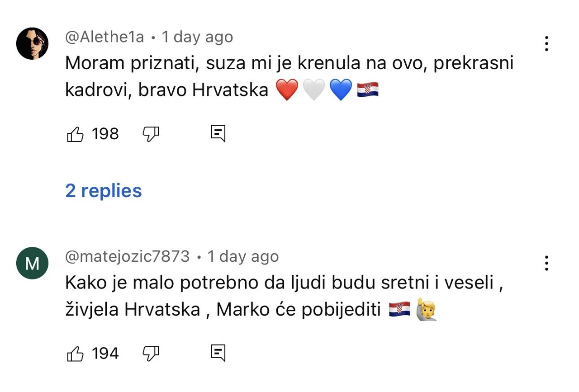Open @Alethe1a's channel via username

[104, 37]
